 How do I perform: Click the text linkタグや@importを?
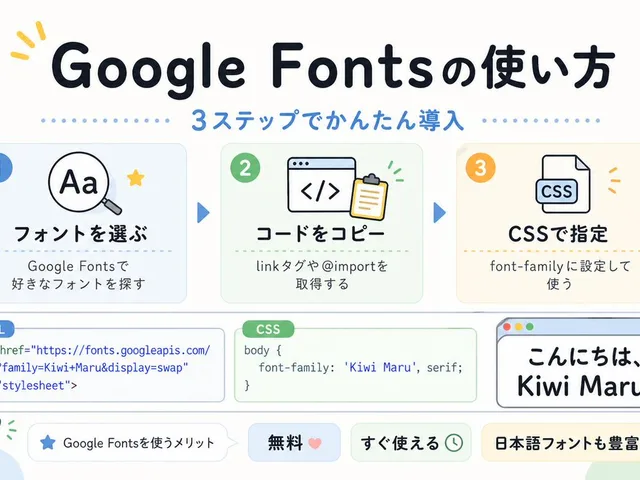click(322, 267)
